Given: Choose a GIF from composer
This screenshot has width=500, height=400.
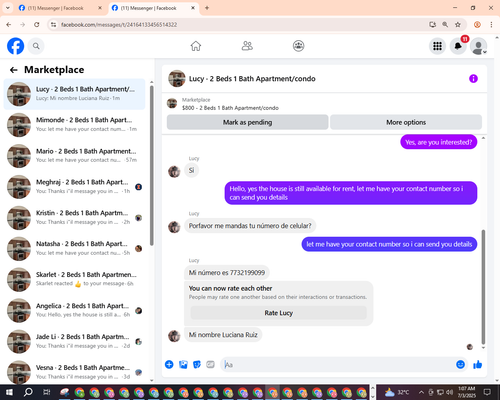Looking at the screenshot, I should tap(210, 364).
